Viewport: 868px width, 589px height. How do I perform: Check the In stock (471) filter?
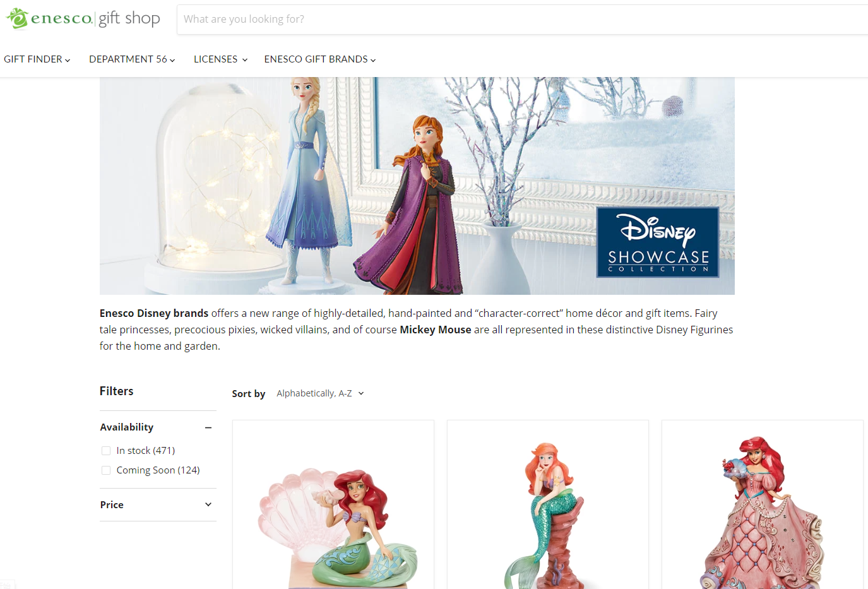(106, 451)
